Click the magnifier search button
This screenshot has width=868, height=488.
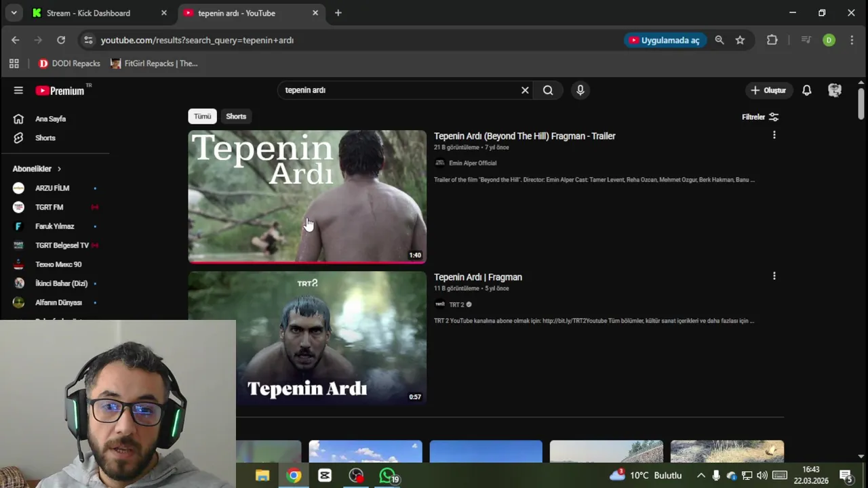coord(548,90)
